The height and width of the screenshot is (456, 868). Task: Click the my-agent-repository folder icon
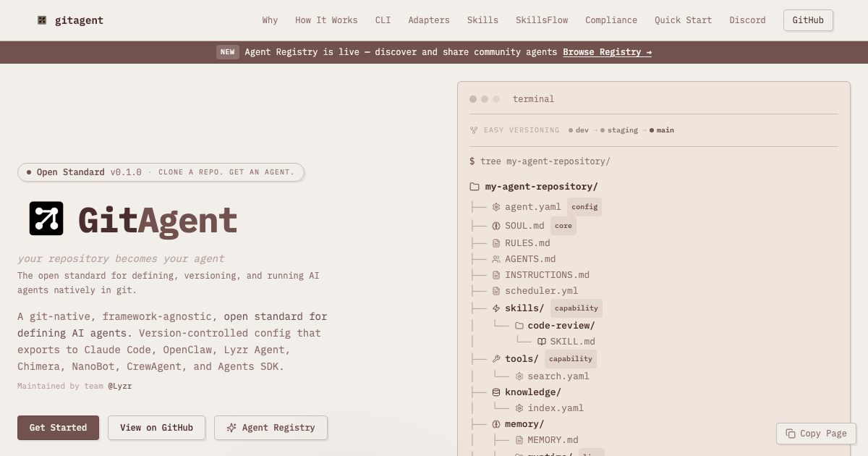pyautogui.click(x=475, y=187)
